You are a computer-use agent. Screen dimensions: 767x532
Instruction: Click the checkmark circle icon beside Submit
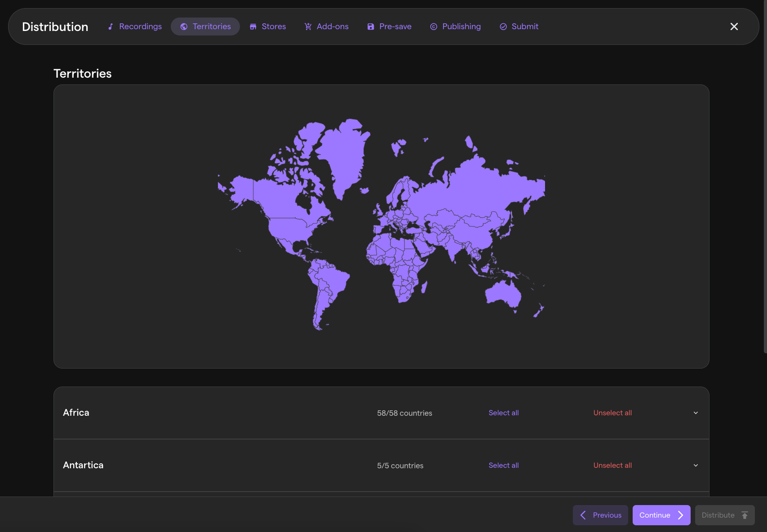(x=503, y=26)
